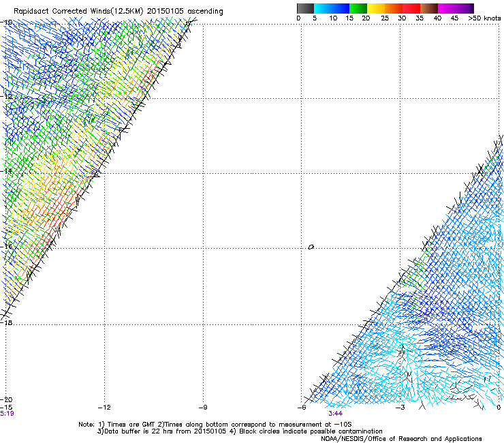The image size is (504, 443).
Task: Click the 'NOAA/NESDIS/Office of Research and Applications' credit
Action: [x=401, y=439]
